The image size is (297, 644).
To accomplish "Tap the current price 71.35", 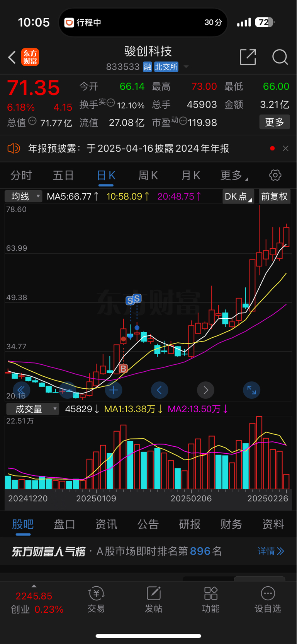I will pyautogui.click(x=34, y=88).
